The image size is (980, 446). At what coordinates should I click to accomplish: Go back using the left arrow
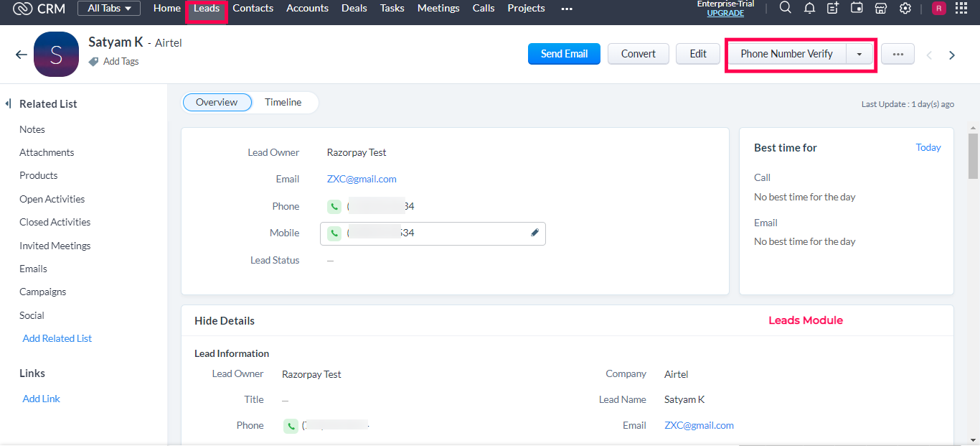21,55
